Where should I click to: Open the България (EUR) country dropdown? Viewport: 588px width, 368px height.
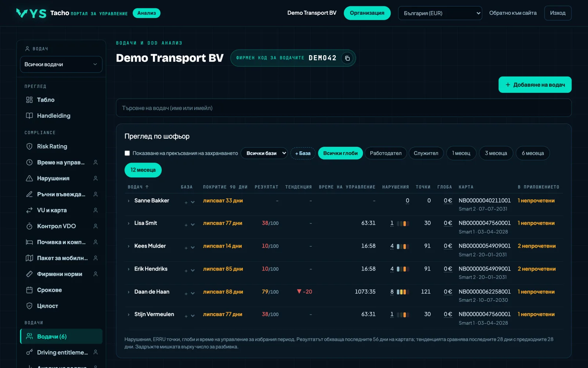click(x=440, y=13)
